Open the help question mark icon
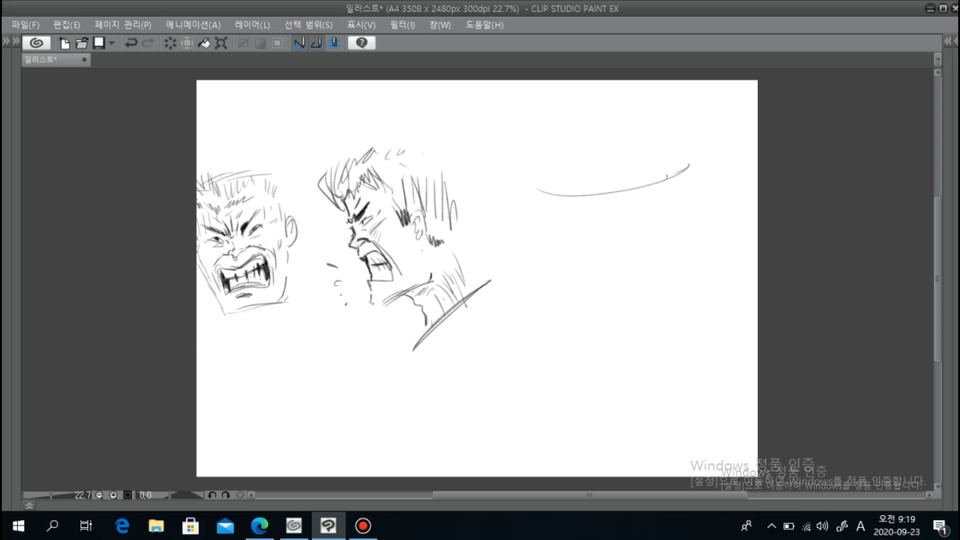This screenshot has width=960, height=540. (361, 43)
